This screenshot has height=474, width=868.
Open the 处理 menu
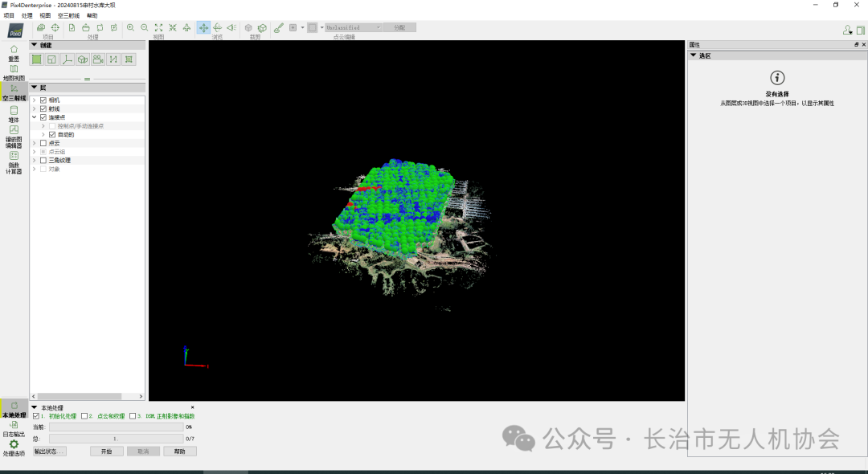(x=27, y=15)
